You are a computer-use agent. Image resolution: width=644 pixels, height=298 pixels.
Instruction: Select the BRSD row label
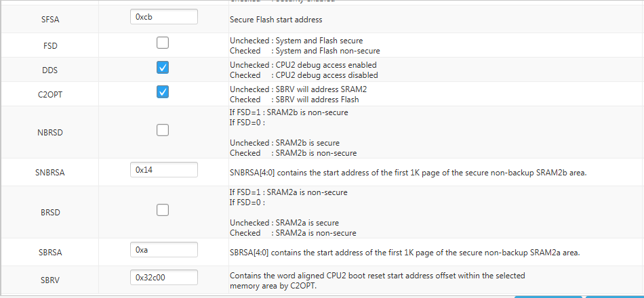49,213
